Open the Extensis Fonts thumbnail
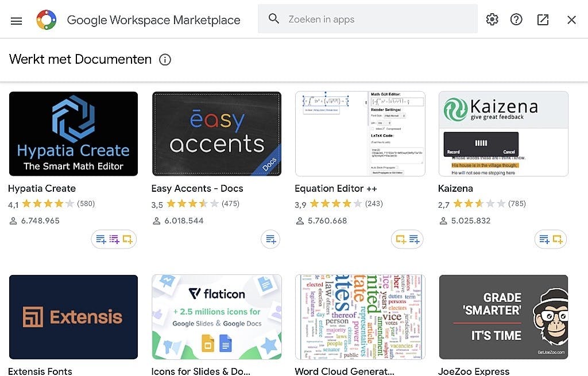Screen dimensions: 588x376 click(x=73, y=317)
